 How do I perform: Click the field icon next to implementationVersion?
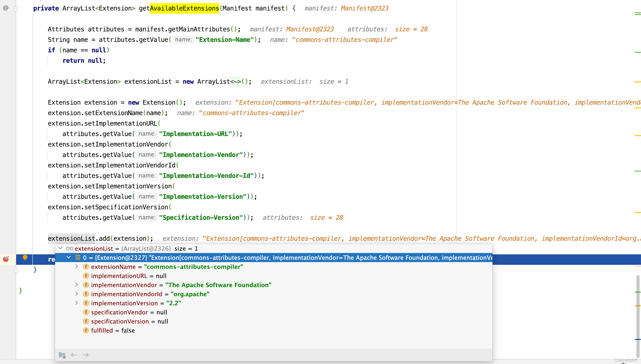tap(86, 303)
